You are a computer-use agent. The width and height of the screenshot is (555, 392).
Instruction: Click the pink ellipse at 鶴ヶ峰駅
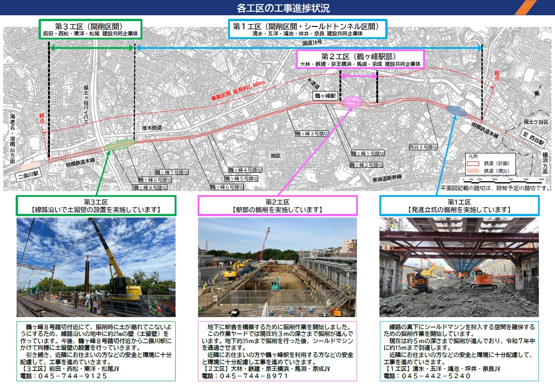click(352, 101)
